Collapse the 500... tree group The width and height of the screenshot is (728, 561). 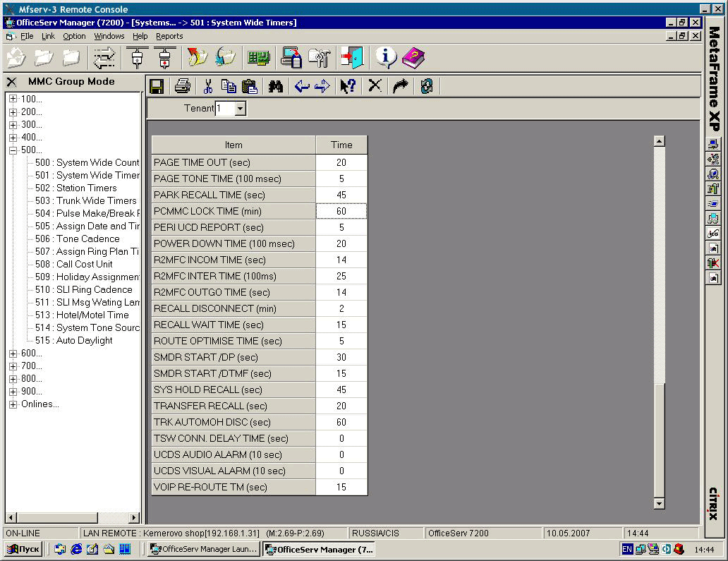[13, 150]
